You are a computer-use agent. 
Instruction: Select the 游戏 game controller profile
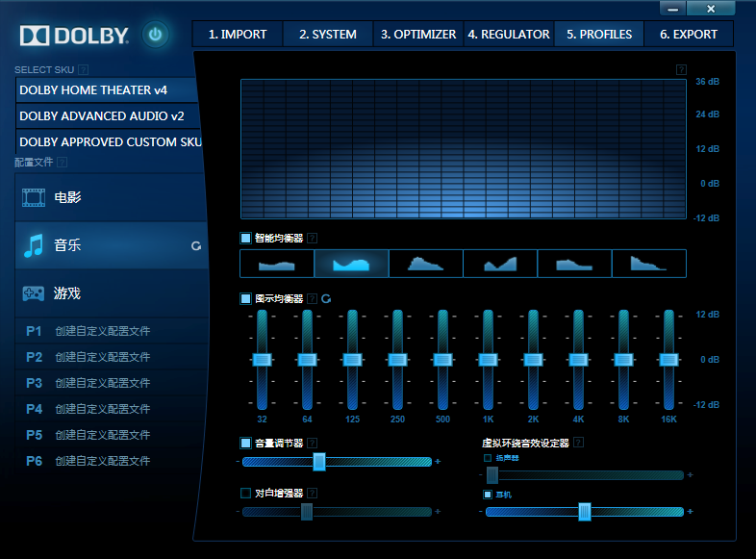click(x=34, y=293)
